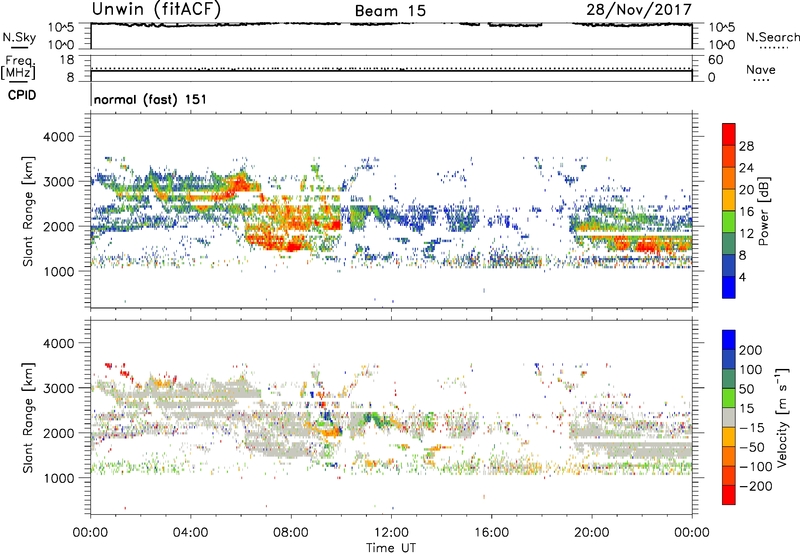Click the '18' frequency scale value

(x=67, y=60)
